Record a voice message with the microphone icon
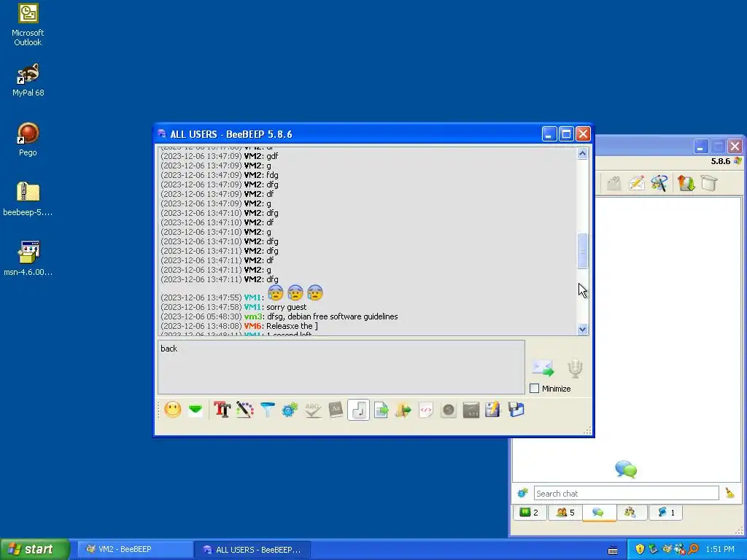The height and width of the screenshot is (560, 747). point(575,368)
